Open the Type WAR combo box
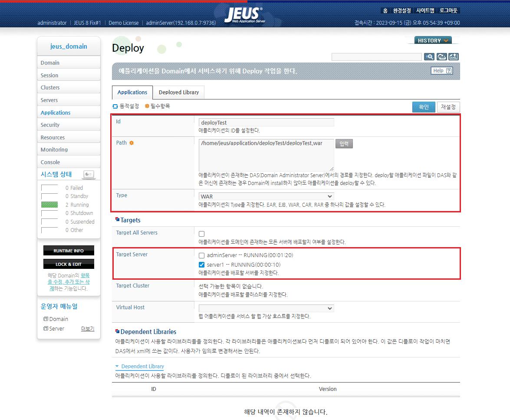 coord(266,196)
